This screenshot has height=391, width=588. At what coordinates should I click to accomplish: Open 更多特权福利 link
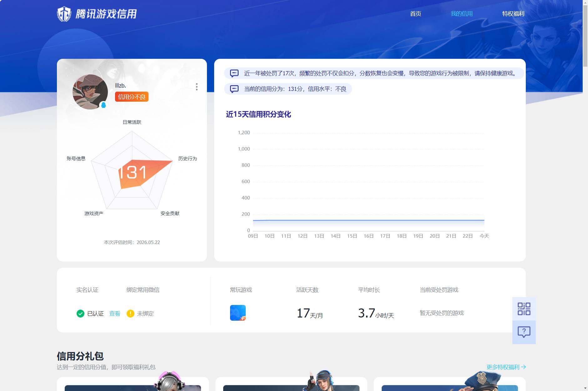tap(506, 367)
